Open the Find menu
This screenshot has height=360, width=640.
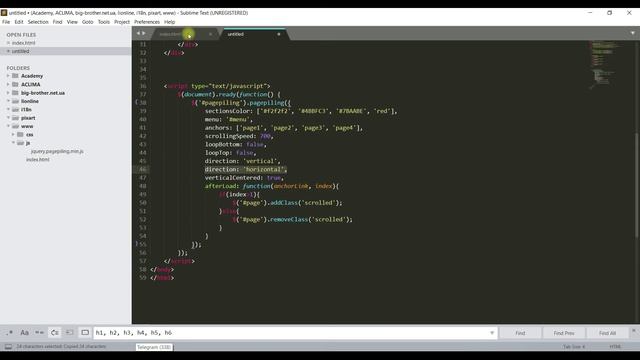(58, 22)
